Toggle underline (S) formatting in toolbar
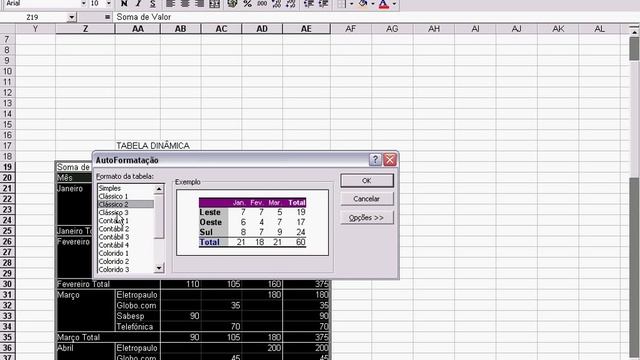This screenshot has height=360, width=640. [x=153, y=4]
